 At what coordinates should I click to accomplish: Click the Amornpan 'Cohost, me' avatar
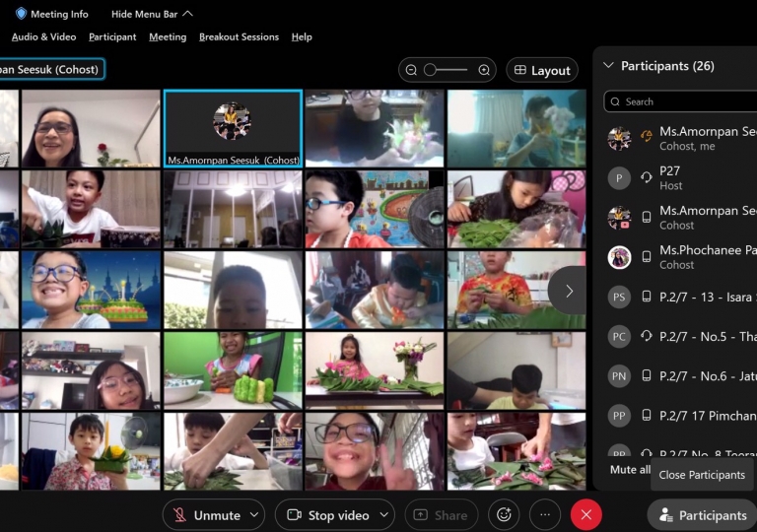[619, 139]
